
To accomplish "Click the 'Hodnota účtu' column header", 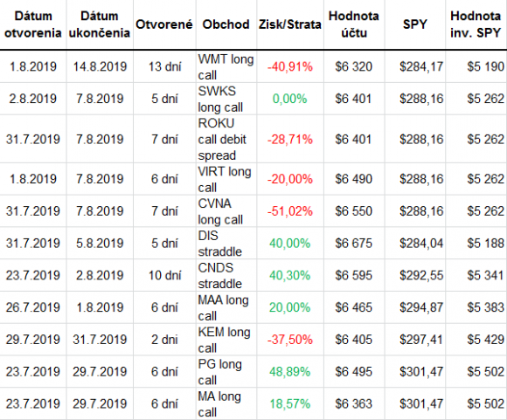I will (354, 24).
